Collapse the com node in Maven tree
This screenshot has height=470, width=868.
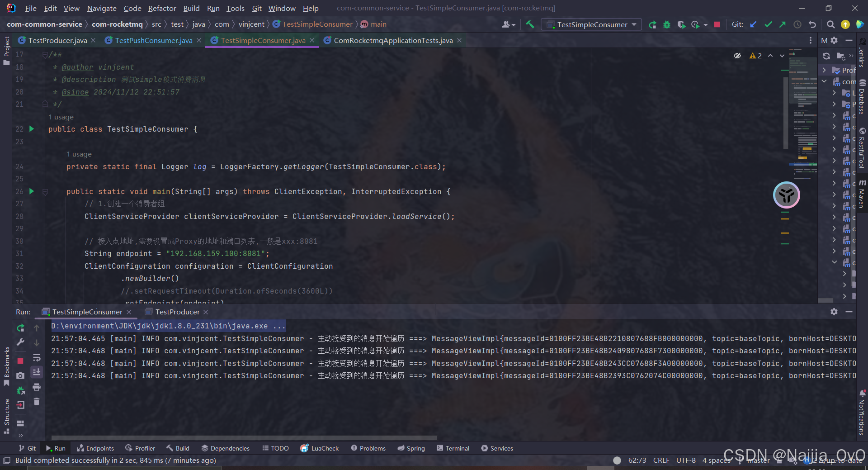pos(825,81)
